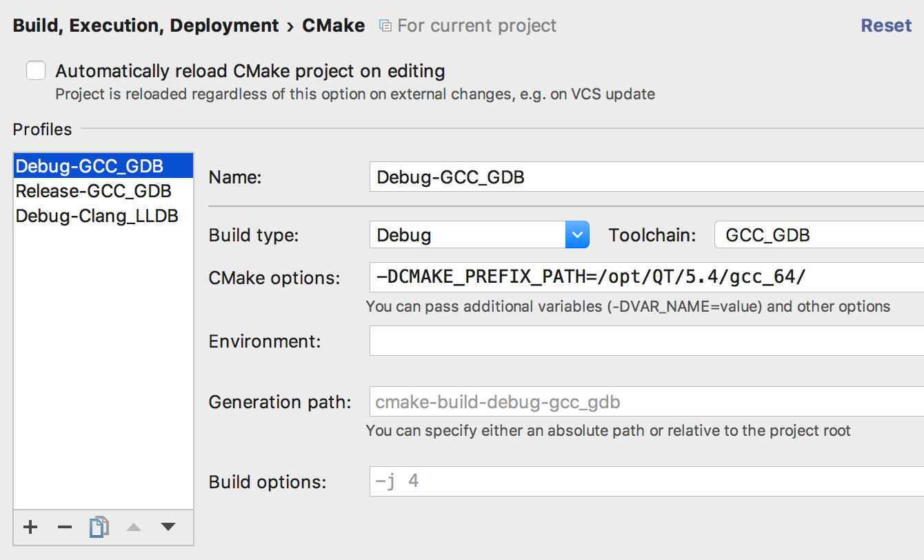Move profile up with up arrow icon
Viewport: 924px width, 560px height.
[134, 528]
